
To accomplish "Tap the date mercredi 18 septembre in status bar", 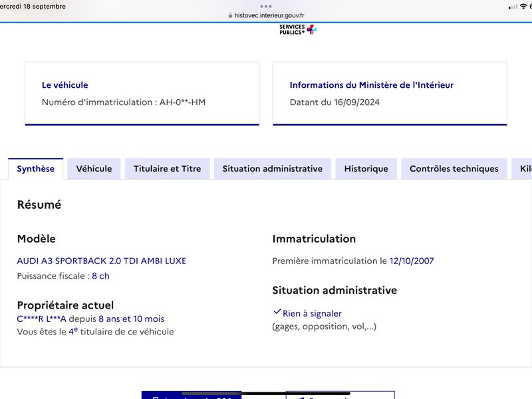I will (x=33, y=6).
